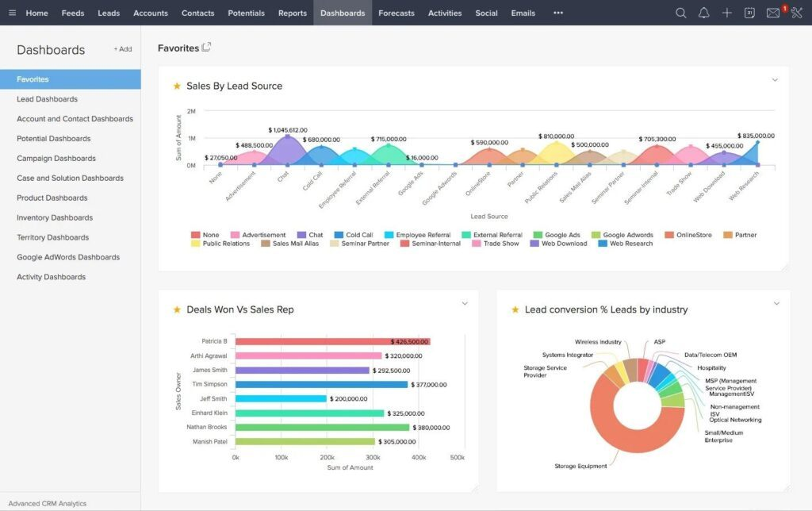This screenshot has height=511, width=812.
Task: Select Campaign Dashboards in the sidebar
Action: (58, 158)
